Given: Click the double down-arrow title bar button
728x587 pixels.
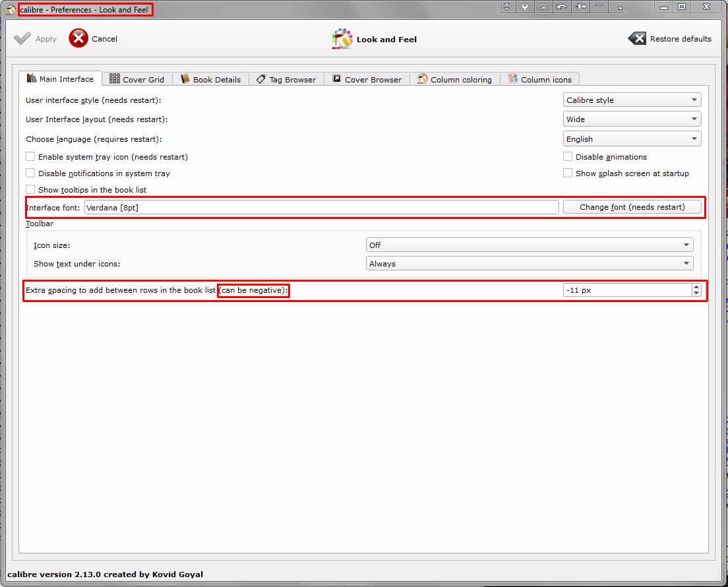Looking at the screenshot, I should point(506,7).
